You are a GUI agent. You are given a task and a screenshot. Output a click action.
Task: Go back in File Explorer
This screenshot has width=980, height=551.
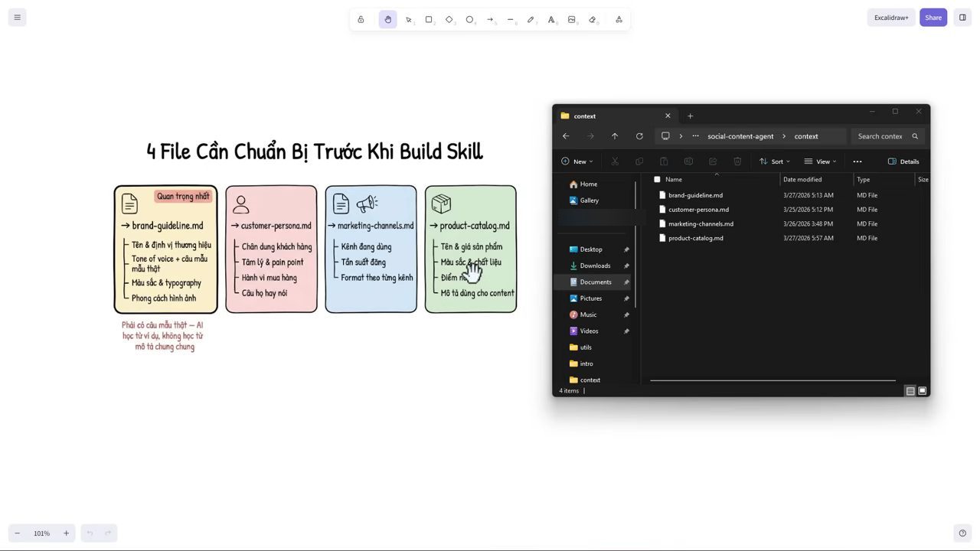coord(566,136)
